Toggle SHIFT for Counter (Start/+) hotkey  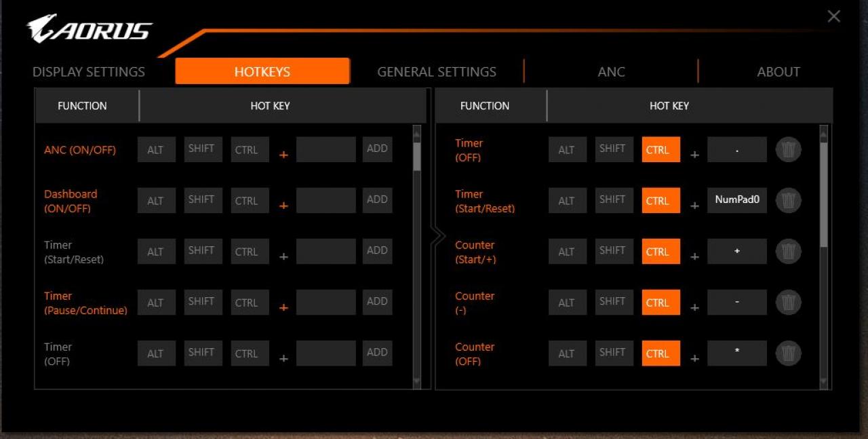(614, 252)
